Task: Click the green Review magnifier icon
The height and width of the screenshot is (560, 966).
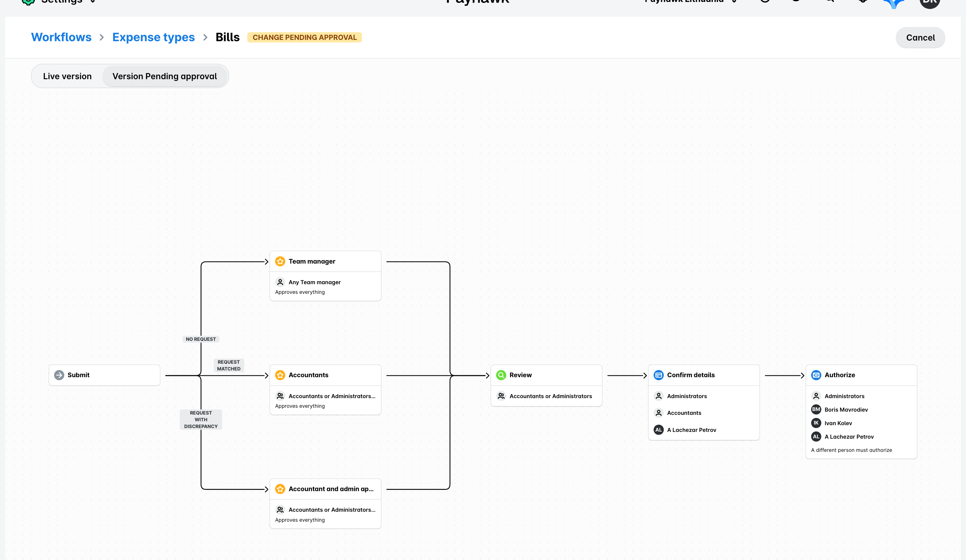Action: point(501,375)
